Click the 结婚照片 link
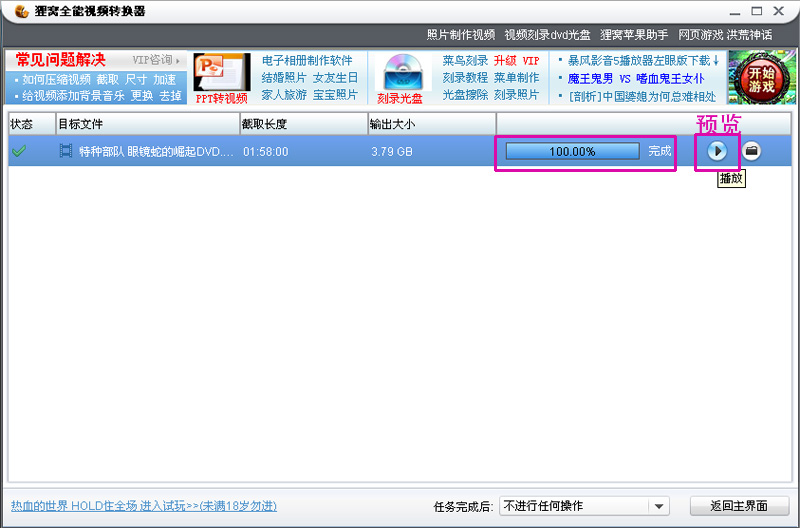Image resolution: width=800 pixels, height=528 pixels. point(284,78)
